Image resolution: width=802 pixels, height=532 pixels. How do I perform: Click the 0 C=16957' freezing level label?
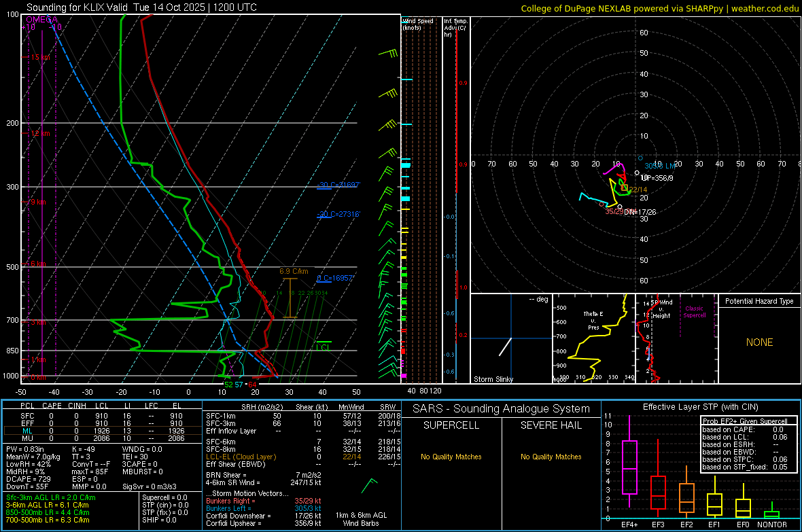pos(335,279)
